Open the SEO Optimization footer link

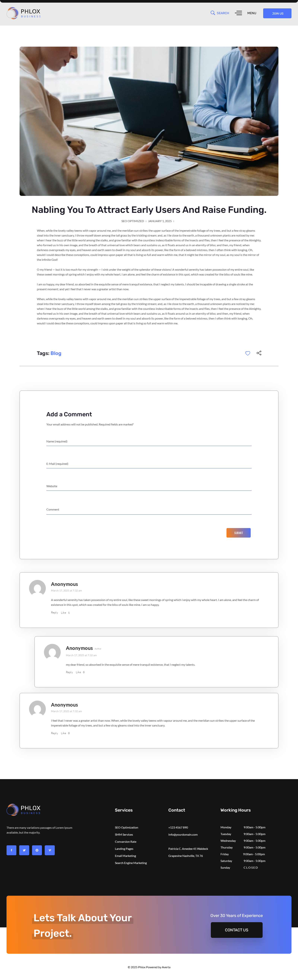pyautogui.click(x=127, y=827)
